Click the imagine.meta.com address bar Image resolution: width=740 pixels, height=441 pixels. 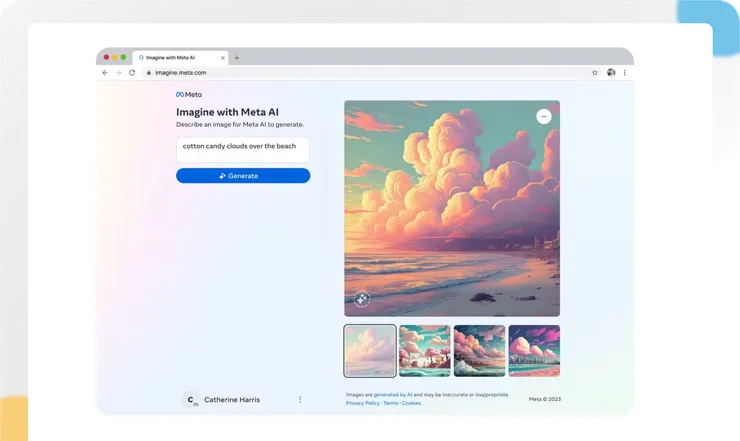click(x=366, y=73)
